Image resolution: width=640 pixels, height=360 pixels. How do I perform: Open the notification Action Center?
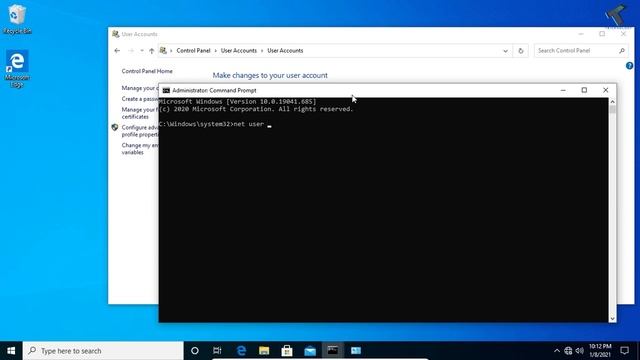click(x=624, y=351)
